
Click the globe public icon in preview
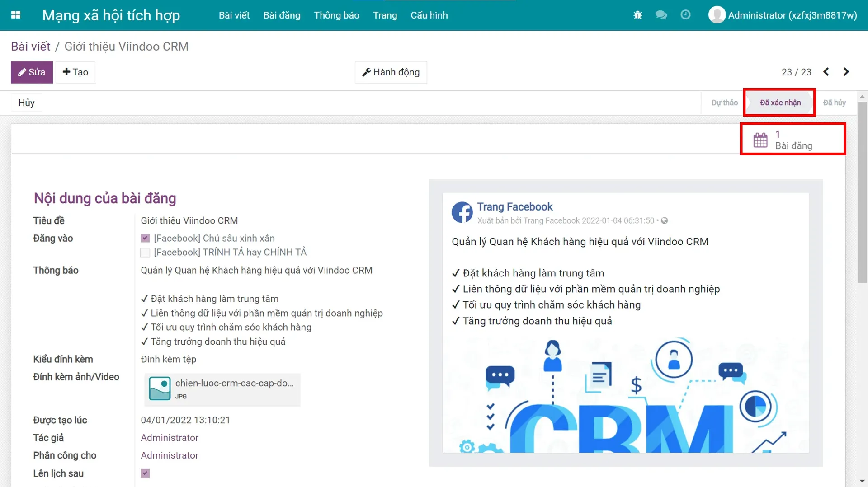pyautogui.click(x=664, y=220)
